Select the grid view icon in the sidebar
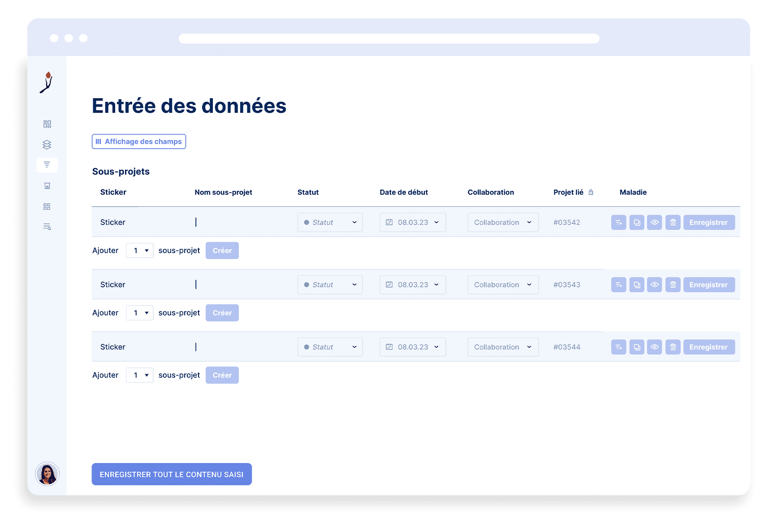Screen dimensions: 777x532 tap(47, 206)
